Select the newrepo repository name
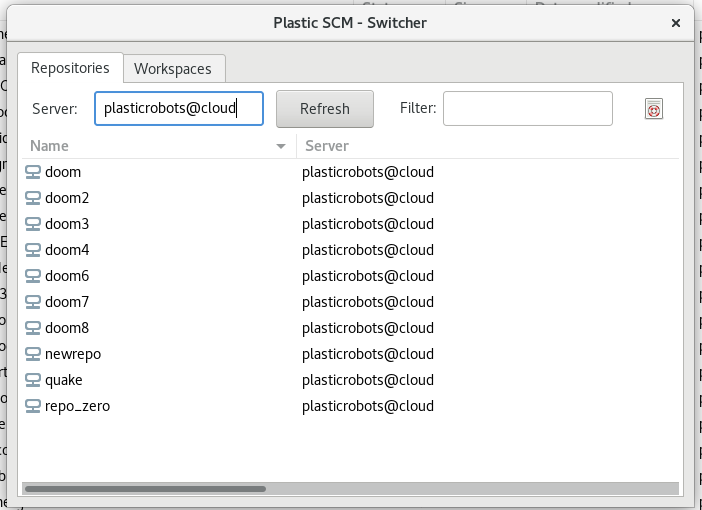Viewport: 702px width, 510px height. point(73,354)
